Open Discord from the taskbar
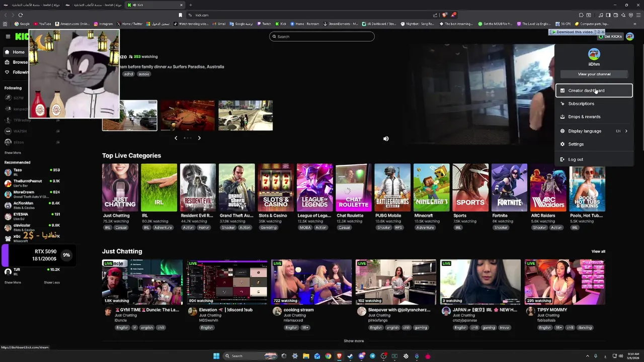 [x=361, y=356]
